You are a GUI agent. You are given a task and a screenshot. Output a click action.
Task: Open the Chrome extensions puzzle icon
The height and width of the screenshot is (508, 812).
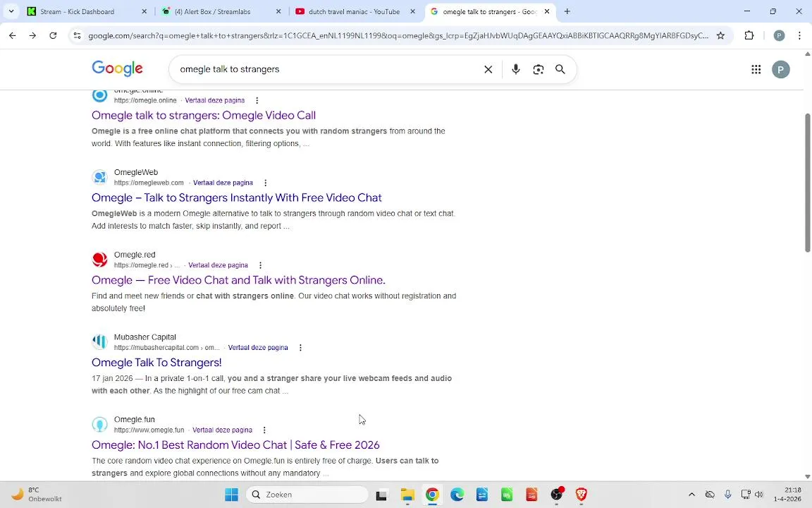pyautogui.click(x=749, y=36)
